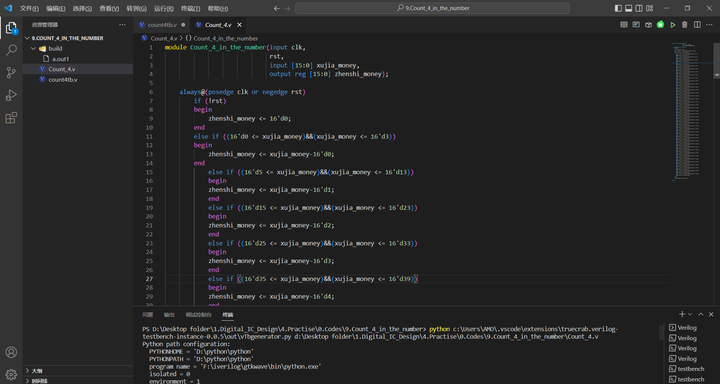Open the Extensions view
The width and height of the screenshot is (720, 384).
pos(11,118)
